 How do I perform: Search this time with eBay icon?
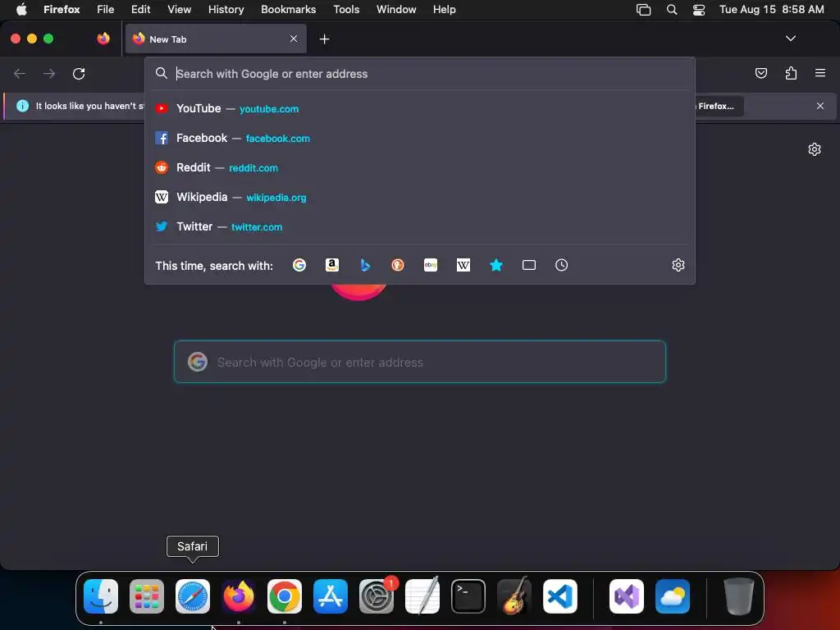(431, 265)
